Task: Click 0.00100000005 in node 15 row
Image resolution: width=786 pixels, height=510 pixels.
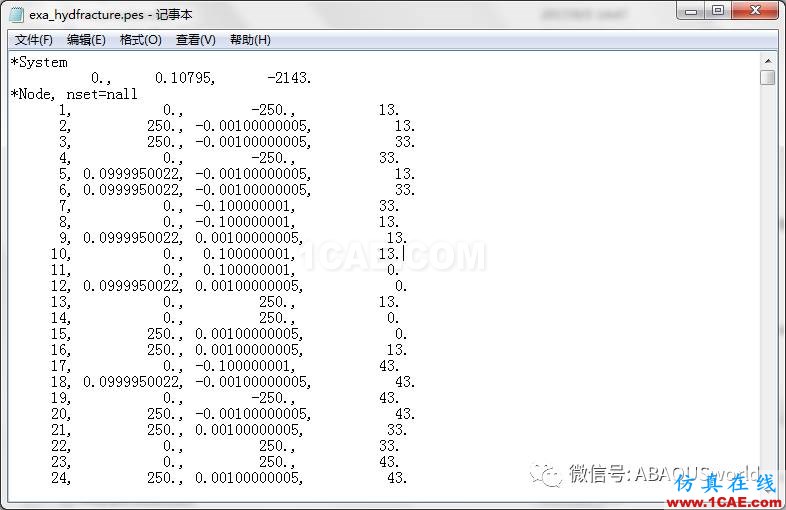Action: (249, 334)
